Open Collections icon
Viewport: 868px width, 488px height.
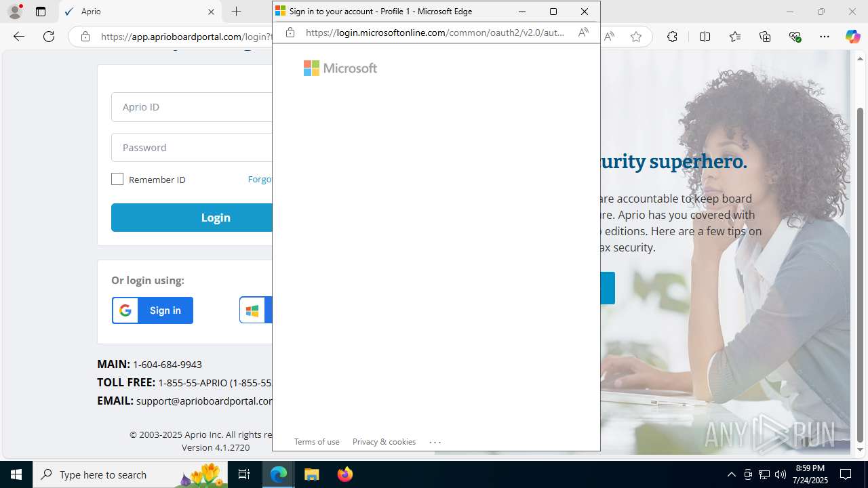coord(765,37)
